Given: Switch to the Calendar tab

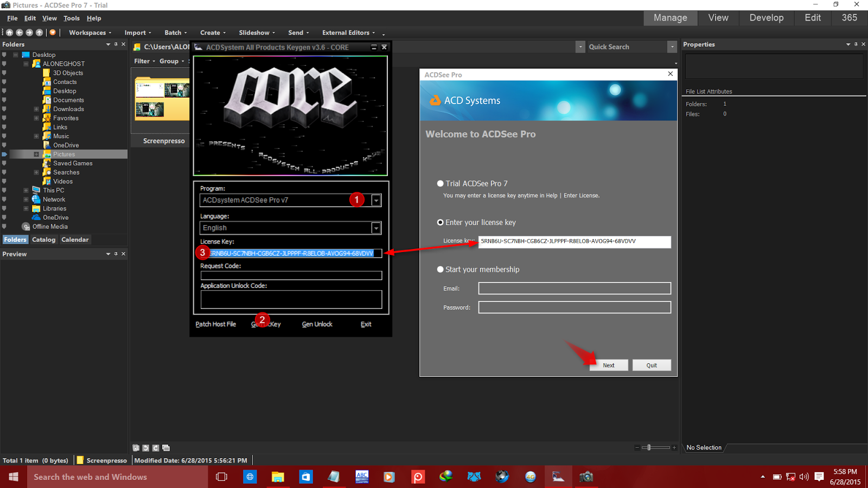Looking at the screenshot, I should coord(75,240).
